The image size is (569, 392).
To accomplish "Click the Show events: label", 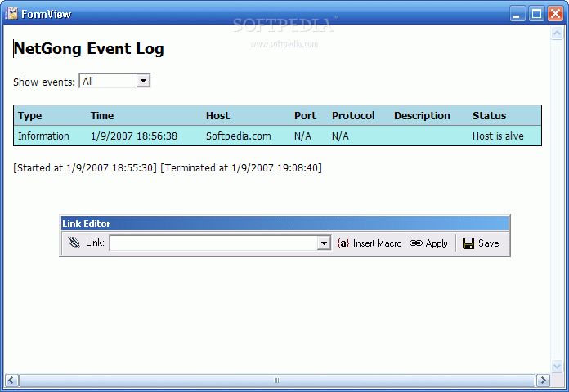I will (x=44, y=82).
